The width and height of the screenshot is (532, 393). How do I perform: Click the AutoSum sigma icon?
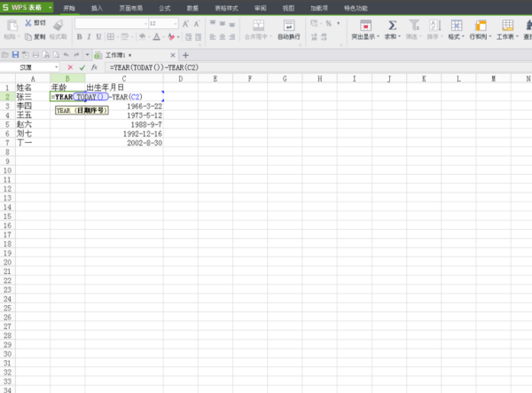tap(392, 26)
